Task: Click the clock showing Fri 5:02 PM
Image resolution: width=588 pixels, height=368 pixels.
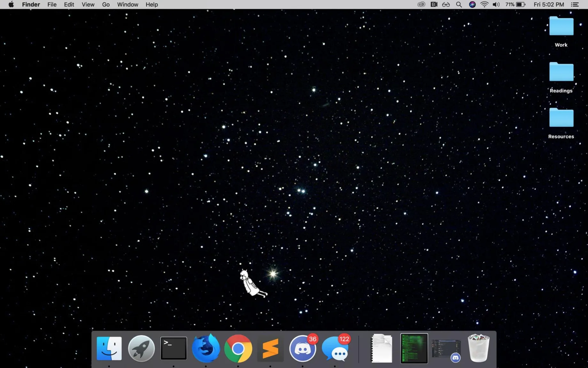Action: (x=549, y=4)
